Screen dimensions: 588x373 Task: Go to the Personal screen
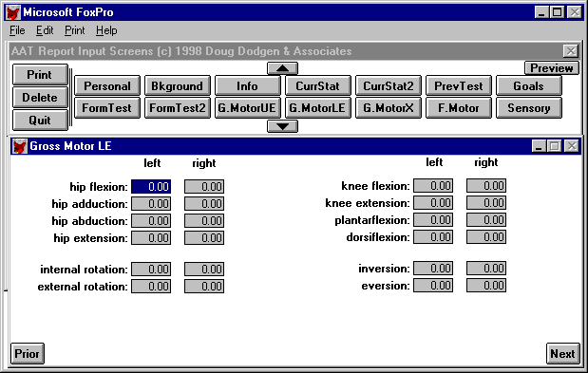click(107, 85)
